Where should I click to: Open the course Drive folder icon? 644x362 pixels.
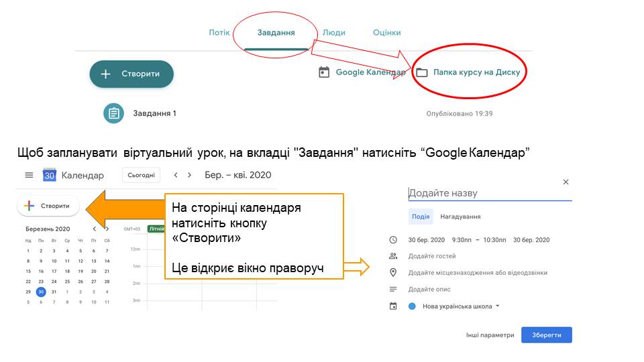pyautogui.click(x=422, y=72)
